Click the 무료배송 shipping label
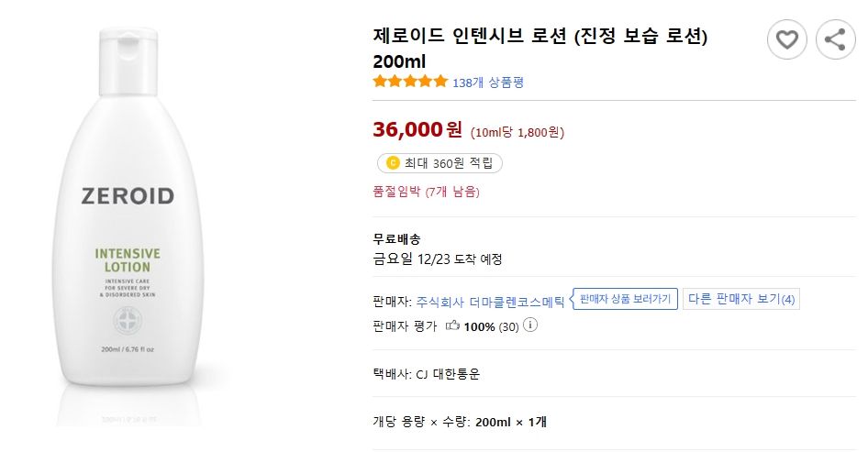Screen dimensions: 868x452 point(397,238)
